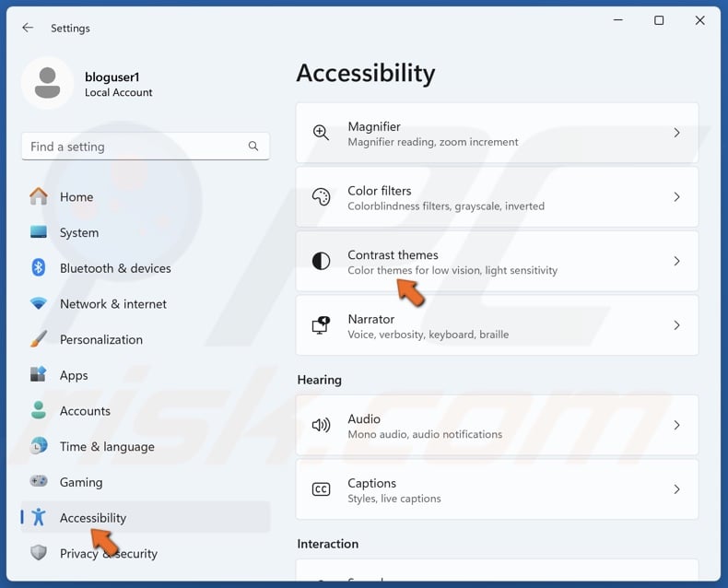Go to System settings
This screenshot has width=728, height=588.
[79, 232]
